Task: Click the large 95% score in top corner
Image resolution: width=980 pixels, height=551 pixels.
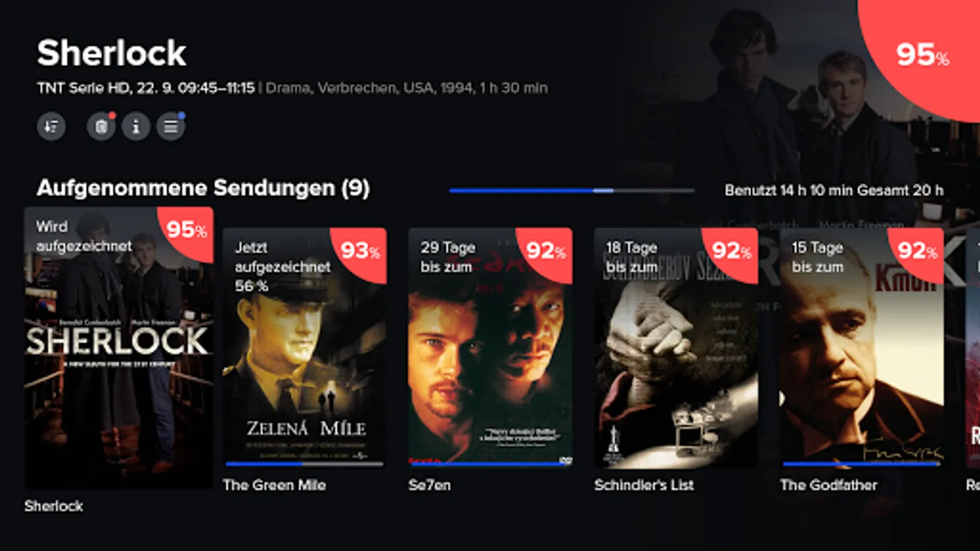Action: (923, 55)
